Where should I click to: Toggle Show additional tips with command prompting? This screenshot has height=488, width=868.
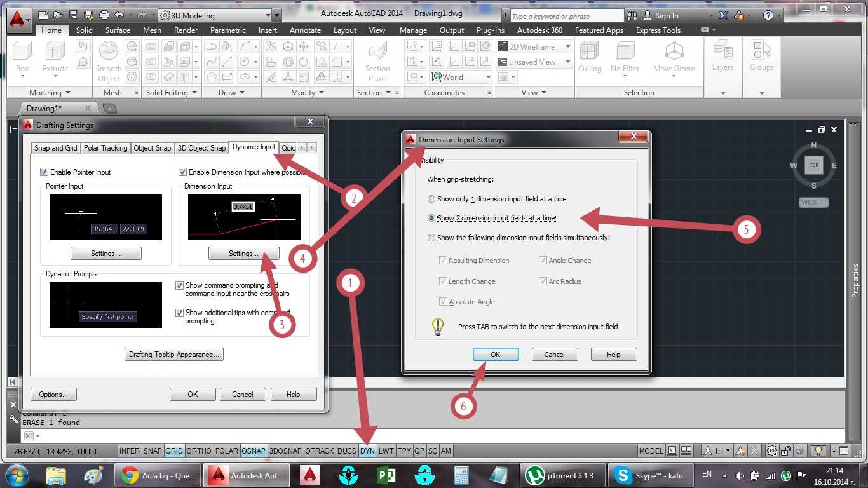[x=179, y=313]
